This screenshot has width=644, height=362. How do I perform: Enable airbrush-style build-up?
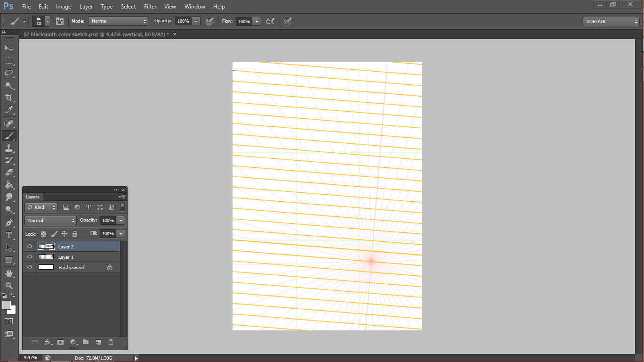[x=270, y=21]
